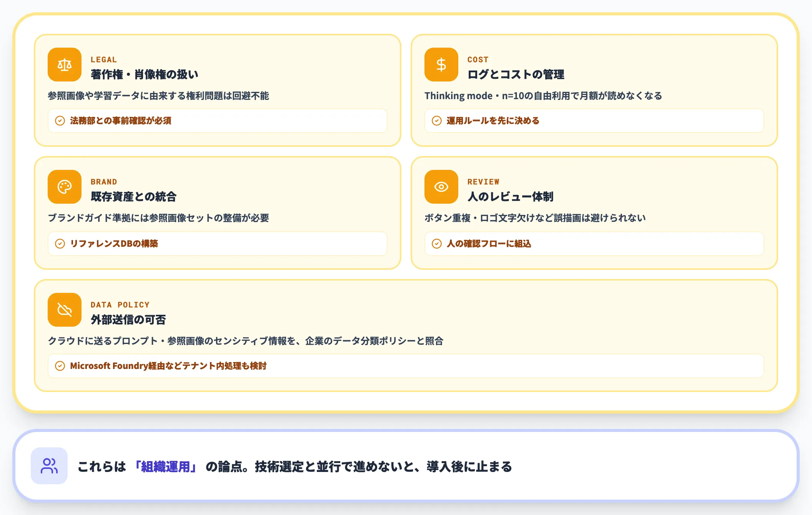Click the LEGAL scales icon
The width and height of the screenshot is (812, 515).
(x=64, y=65)
